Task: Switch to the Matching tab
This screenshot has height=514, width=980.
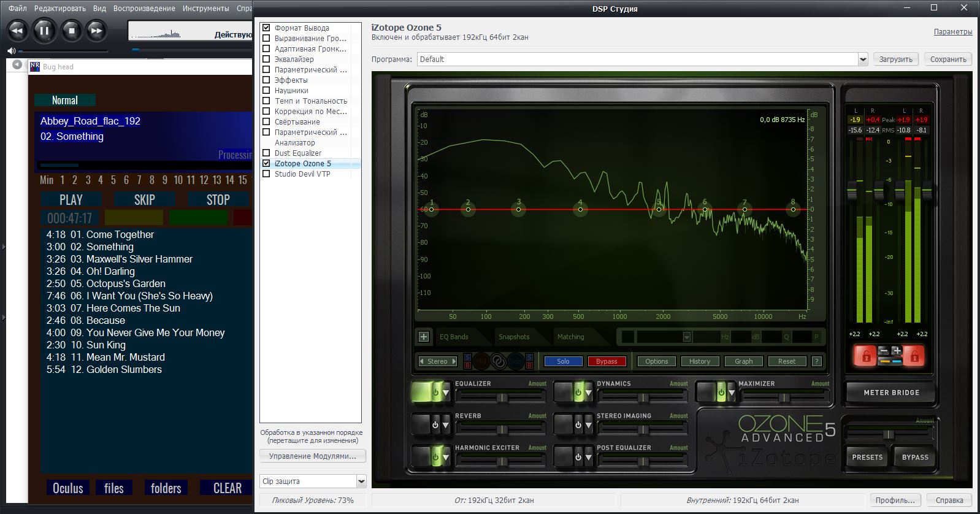Action: (571, 337)
